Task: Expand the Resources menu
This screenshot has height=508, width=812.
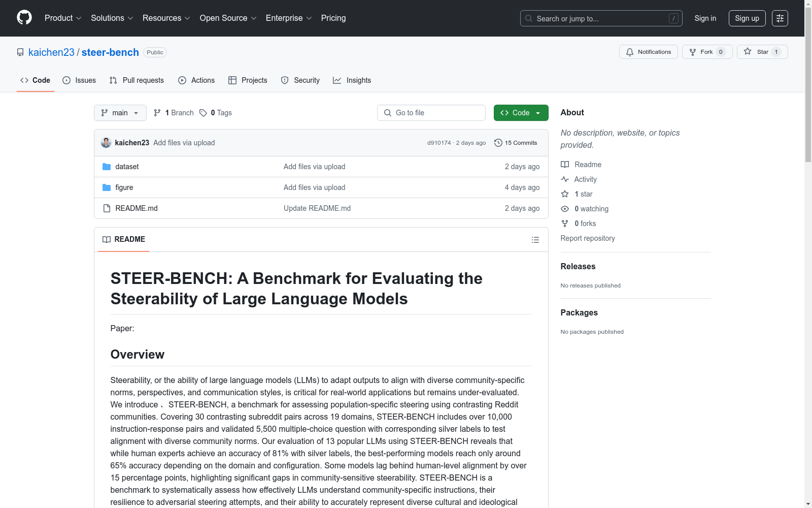Action: tap(166, 18)
